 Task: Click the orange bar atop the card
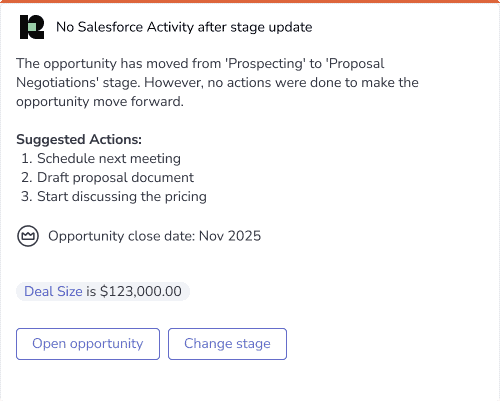pyautogui.click(x=250, y=1)
